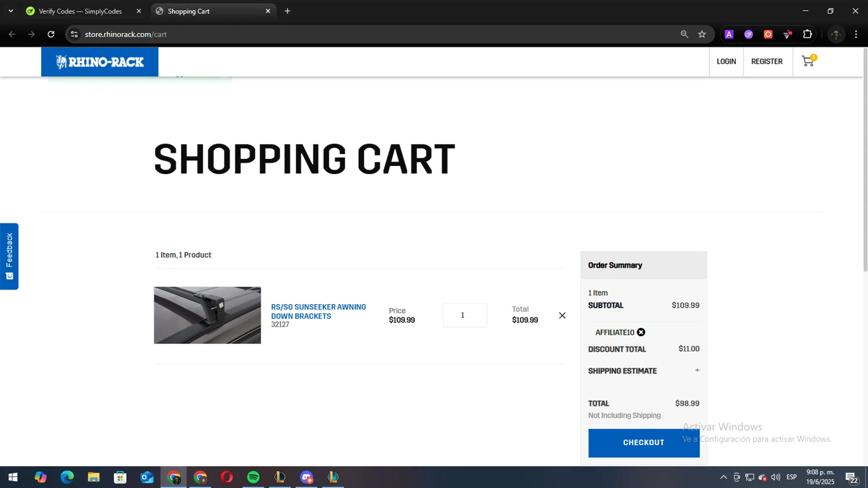Open Microsoft Edge from taskbar
Image resolution: width=868 pixels, height=488 pixels.
click(67, 477)
